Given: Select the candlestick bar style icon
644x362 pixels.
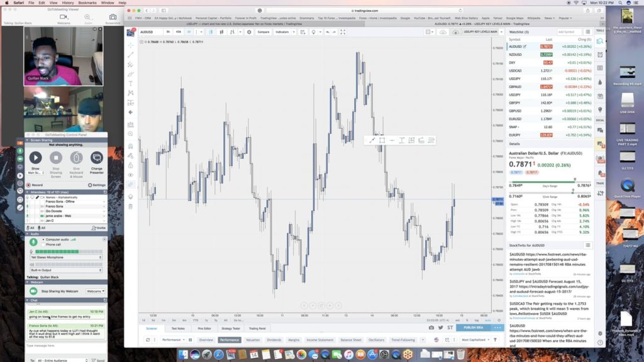Looking at the screenshot, I should point(221,32).
